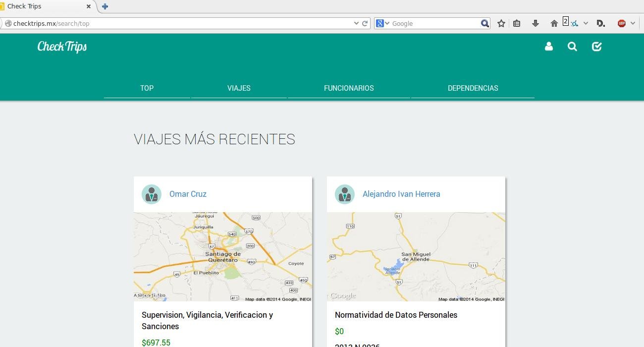
Task: Open the FUNCIONARIOS navigation tab
Action: pos(349,88)
